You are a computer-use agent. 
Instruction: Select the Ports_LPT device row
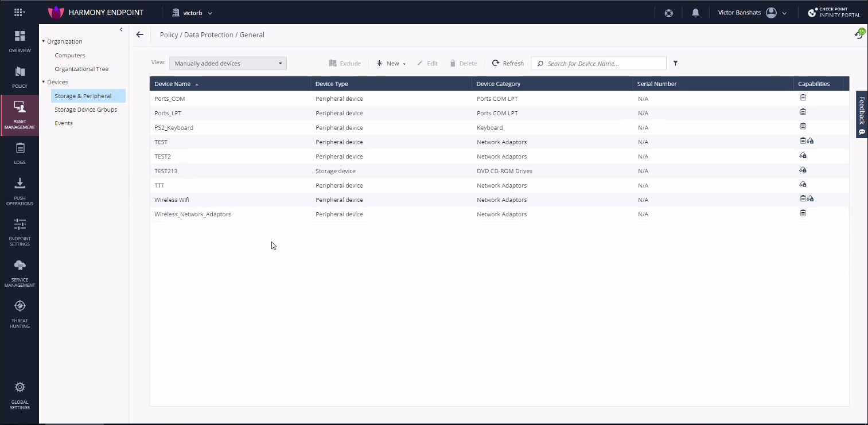pos(499,113)
